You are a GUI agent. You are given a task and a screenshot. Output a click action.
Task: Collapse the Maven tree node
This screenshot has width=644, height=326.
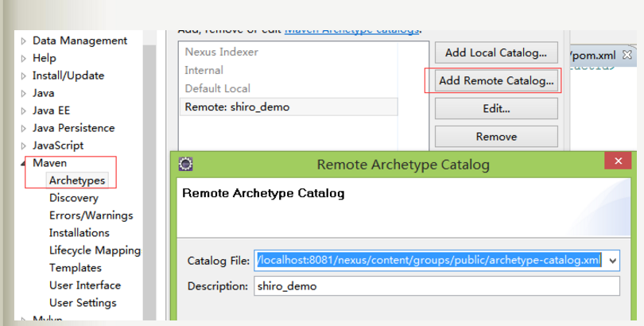click(22, 164)
